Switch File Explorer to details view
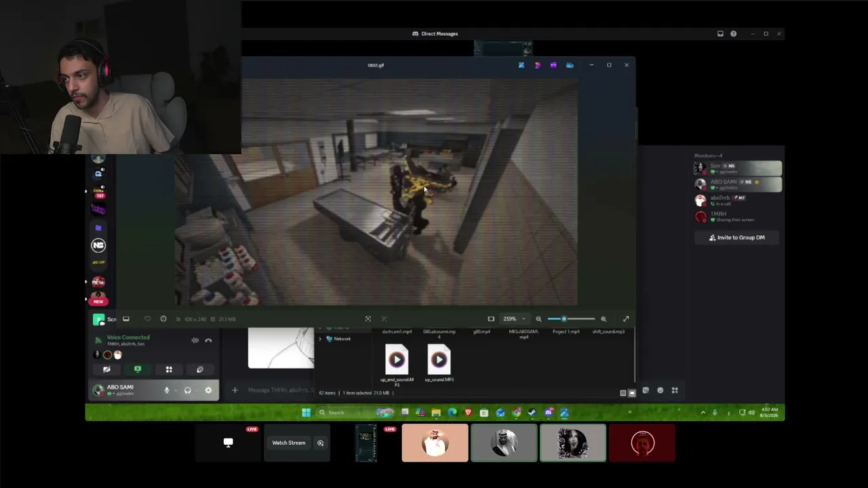The width and height of the screenshot is (868, 488). [x=623, y=393]
